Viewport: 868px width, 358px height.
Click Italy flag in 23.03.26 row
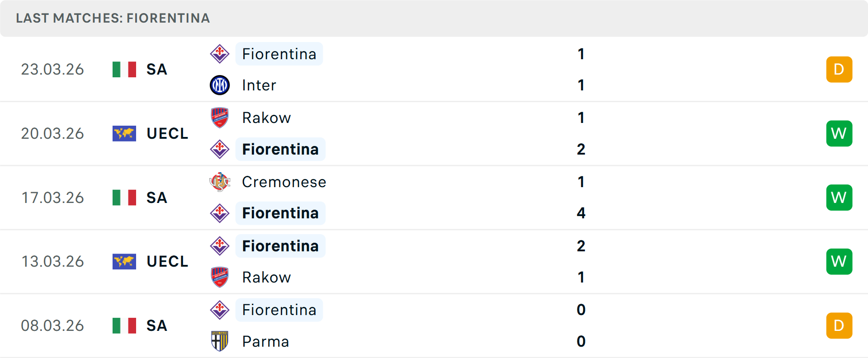[x=124, y=70]
